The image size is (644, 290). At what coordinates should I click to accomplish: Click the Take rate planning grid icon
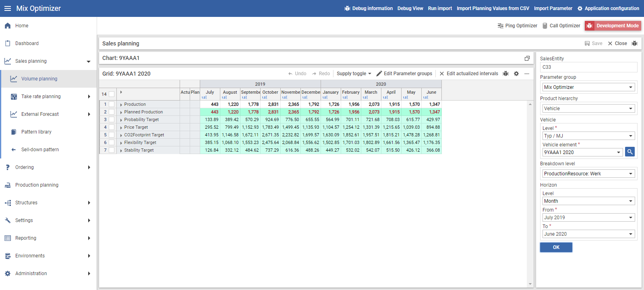(x=14, y=97)
